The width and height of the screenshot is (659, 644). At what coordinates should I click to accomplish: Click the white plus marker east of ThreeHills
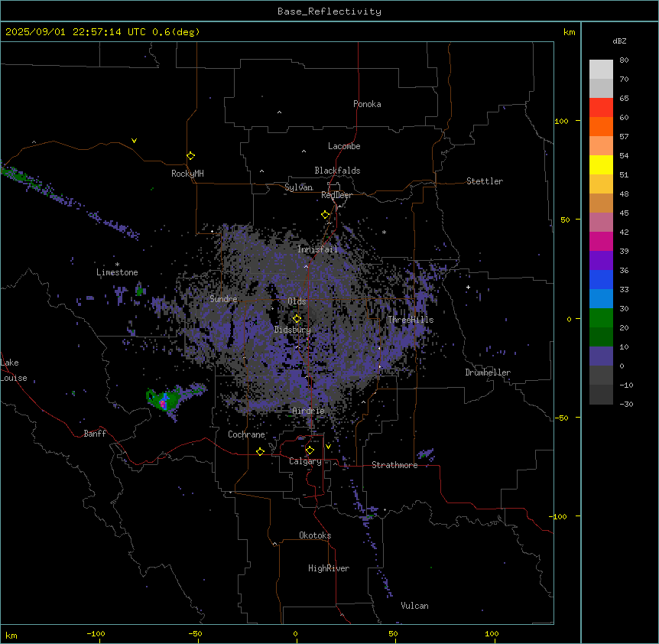pyautogui.click(x=468, y=287)
